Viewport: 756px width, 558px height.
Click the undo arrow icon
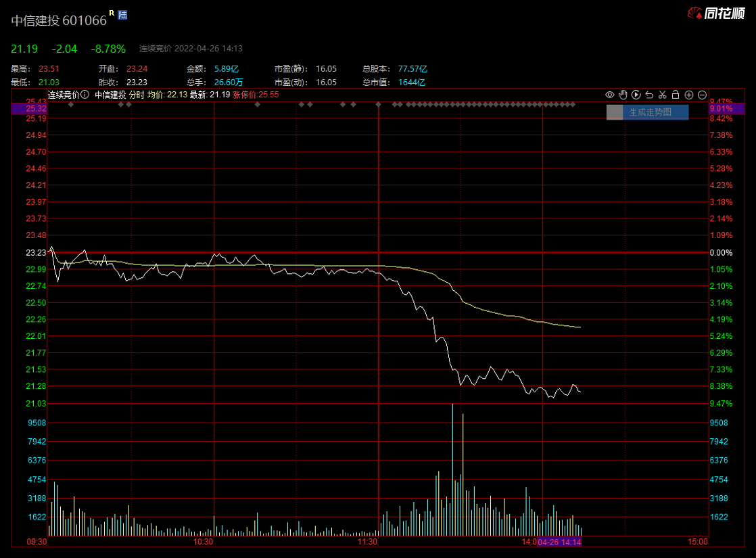tap(649, 95)
